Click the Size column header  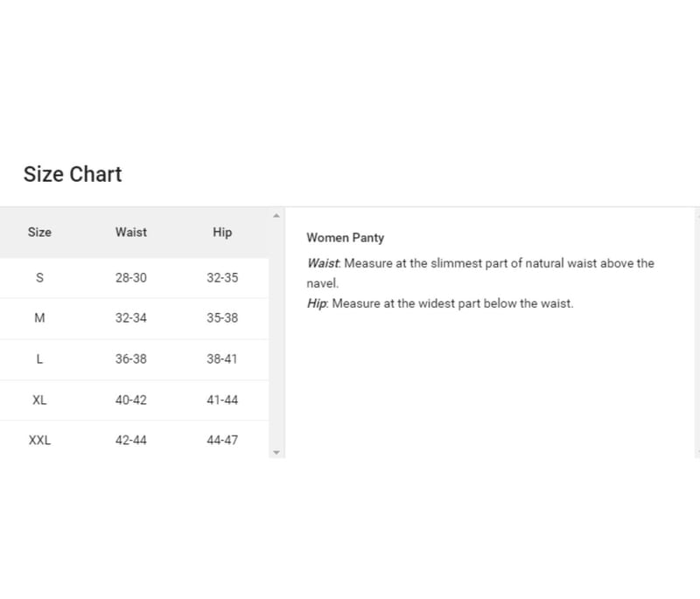click(39, 232)
